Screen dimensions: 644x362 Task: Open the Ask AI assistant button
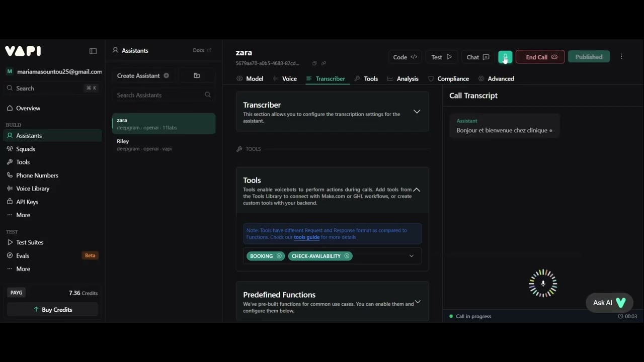pos(609,303)
